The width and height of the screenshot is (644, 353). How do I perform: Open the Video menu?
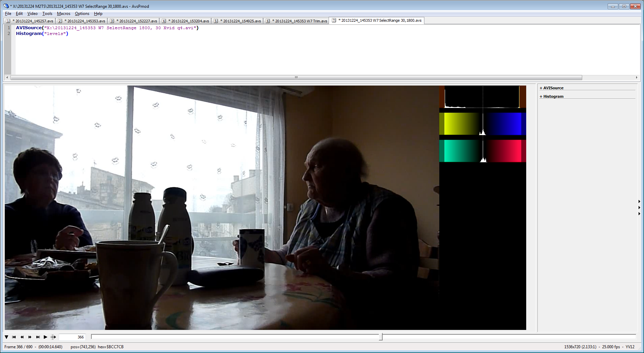tap(32, 14)
